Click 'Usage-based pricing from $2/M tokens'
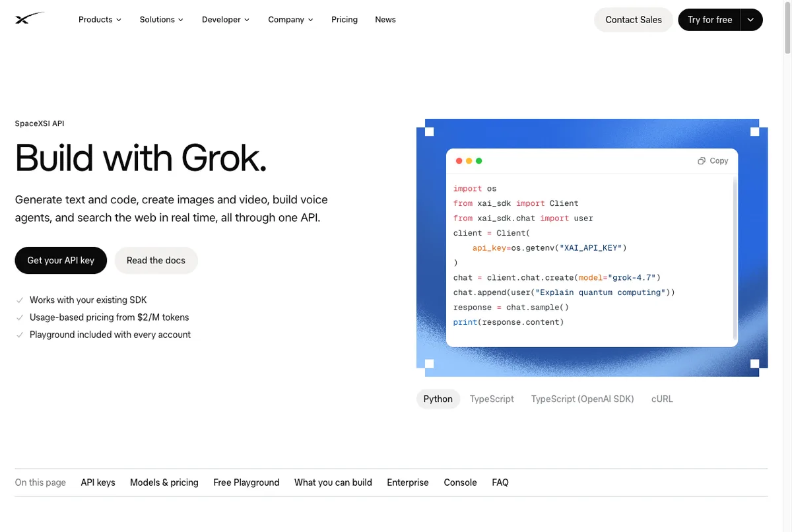792x532 pixels. tap(110, 317)
